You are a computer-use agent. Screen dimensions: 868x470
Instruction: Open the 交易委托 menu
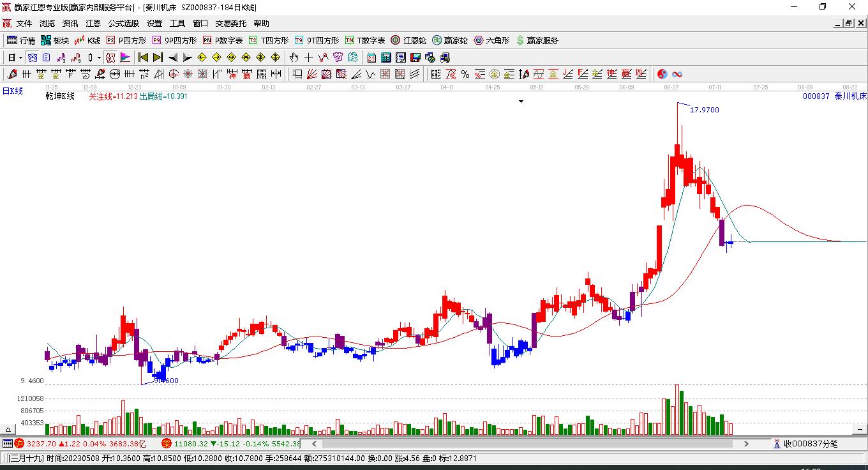[x=230, y=24]
